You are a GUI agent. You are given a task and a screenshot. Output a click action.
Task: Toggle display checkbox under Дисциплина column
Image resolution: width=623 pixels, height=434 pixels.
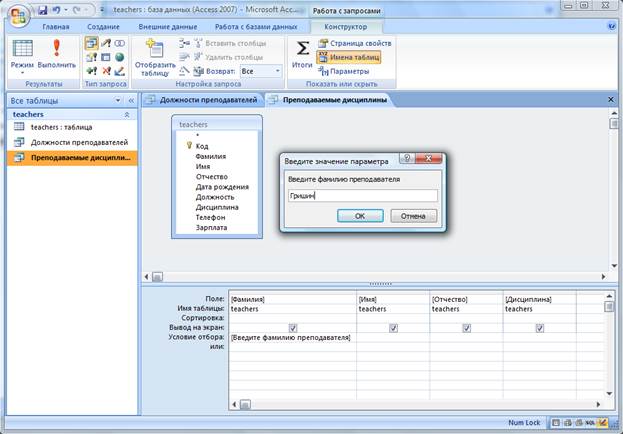(x=539, y=328)
